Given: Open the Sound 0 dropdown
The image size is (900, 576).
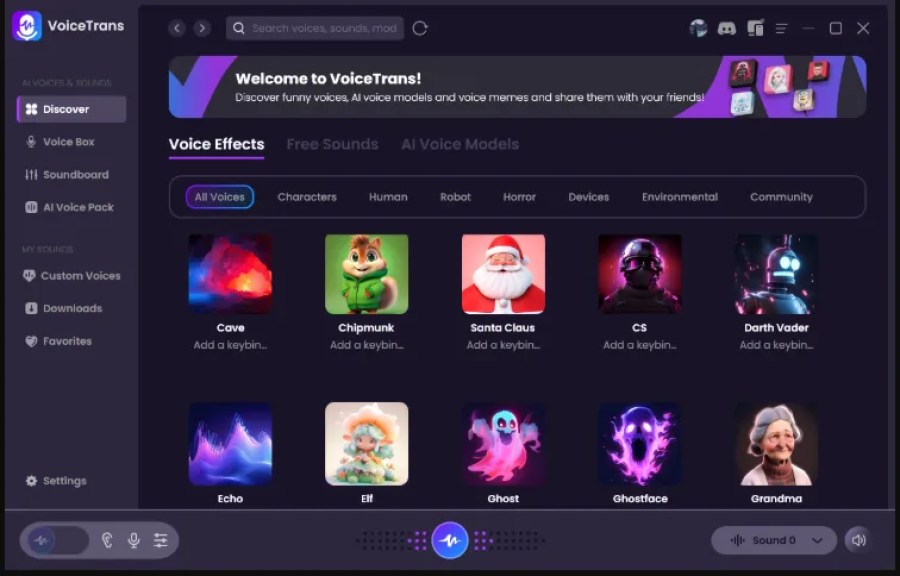Looking at the screenshot, I should [x=773, y=539].
